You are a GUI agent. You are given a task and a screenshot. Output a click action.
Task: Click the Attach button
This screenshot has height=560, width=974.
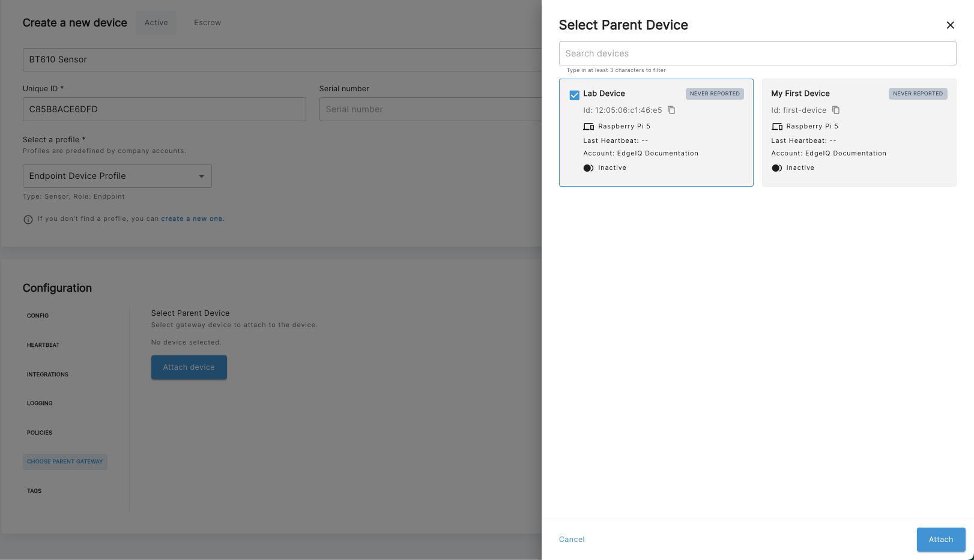(941, 540)
